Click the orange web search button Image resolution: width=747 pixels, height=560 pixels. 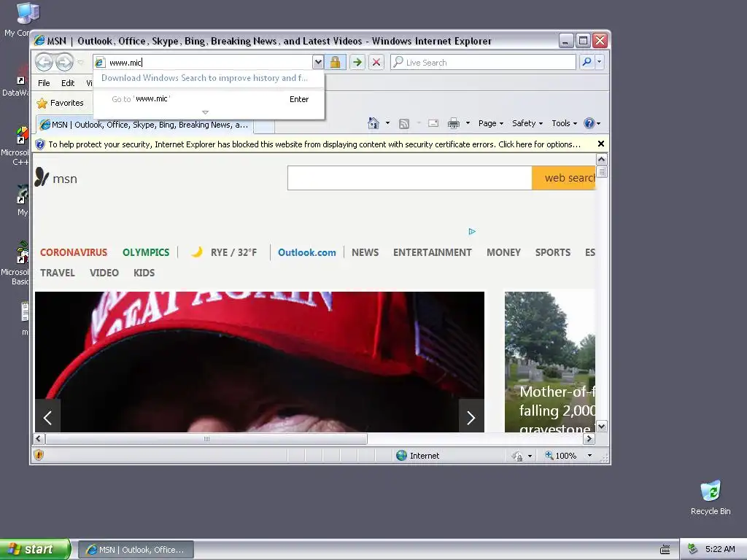[564, 178]
